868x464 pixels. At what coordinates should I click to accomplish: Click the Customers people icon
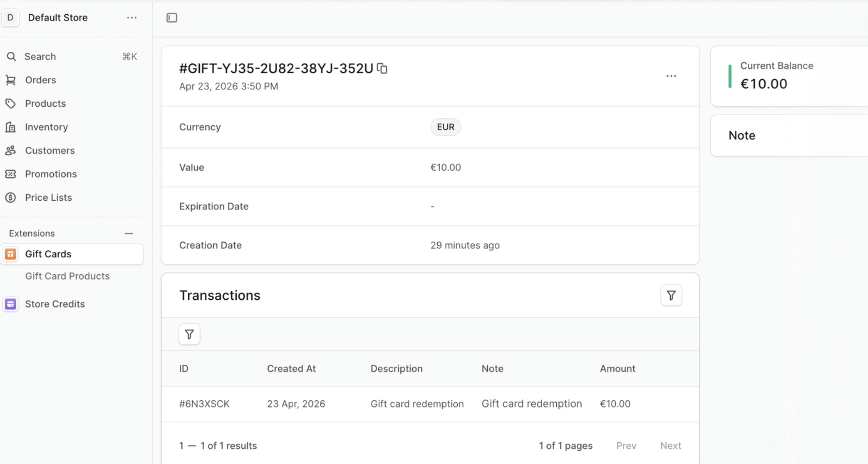coord(11,150)
